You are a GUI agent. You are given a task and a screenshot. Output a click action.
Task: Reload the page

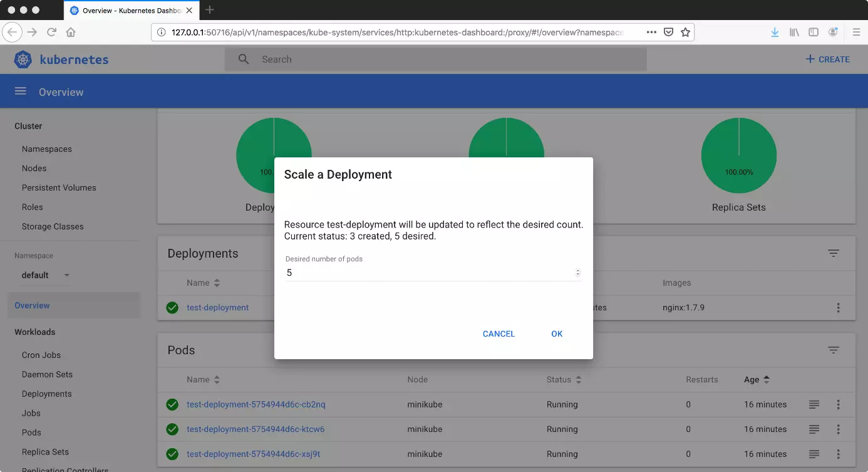pos(51,32)
